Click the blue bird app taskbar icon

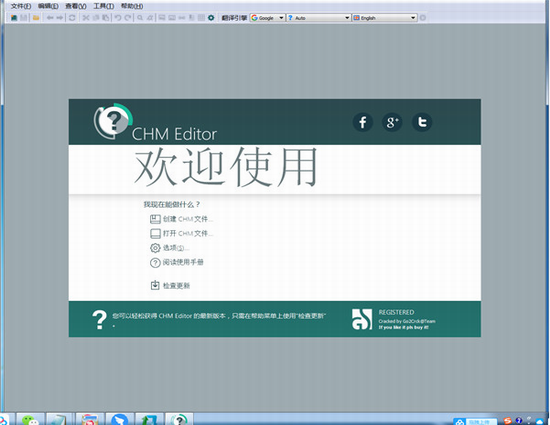click(120, 419)
